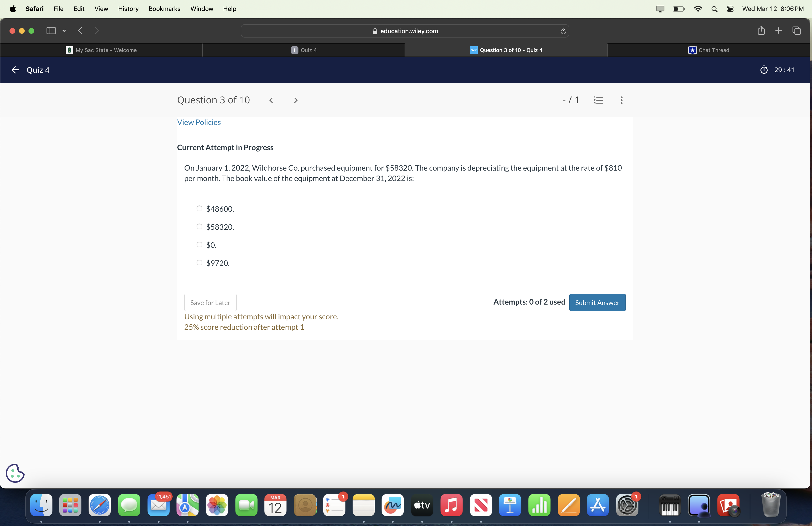Reload the current quiz page
This screenshot has height=526, width=812.
point(563,31)
